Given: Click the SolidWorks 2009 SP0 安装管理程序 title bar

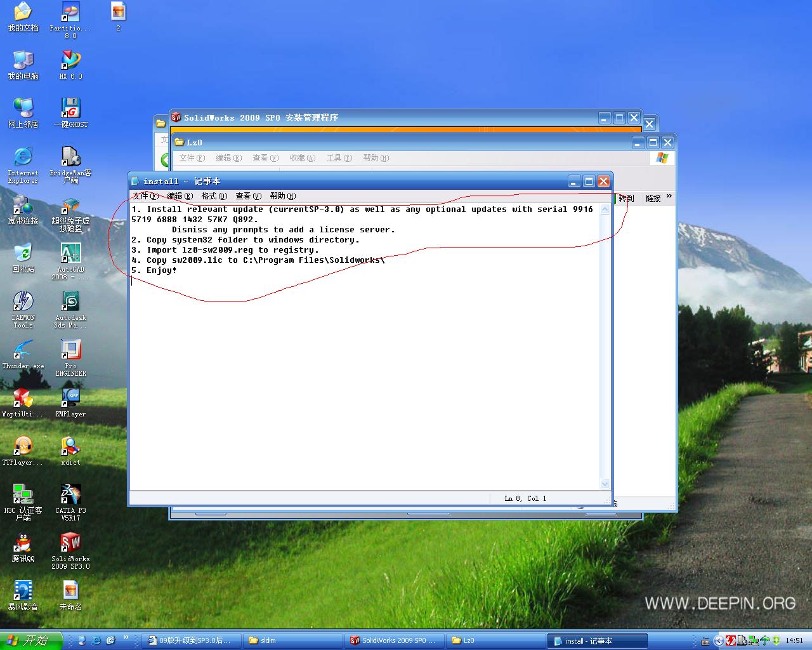Looking at the screenshot, I should click(384, 118).
